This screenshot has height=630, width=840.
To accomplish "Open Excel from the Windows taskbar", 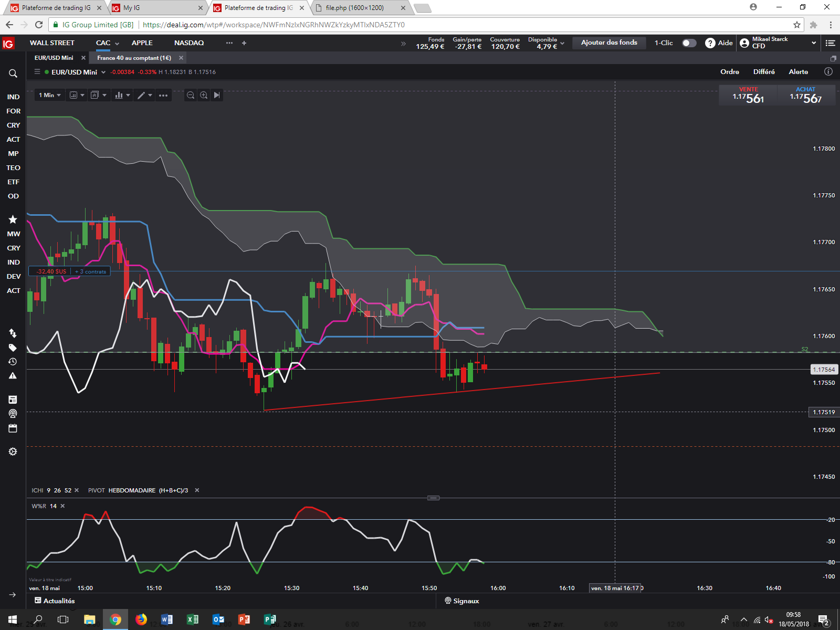I will tap(193, 619).
